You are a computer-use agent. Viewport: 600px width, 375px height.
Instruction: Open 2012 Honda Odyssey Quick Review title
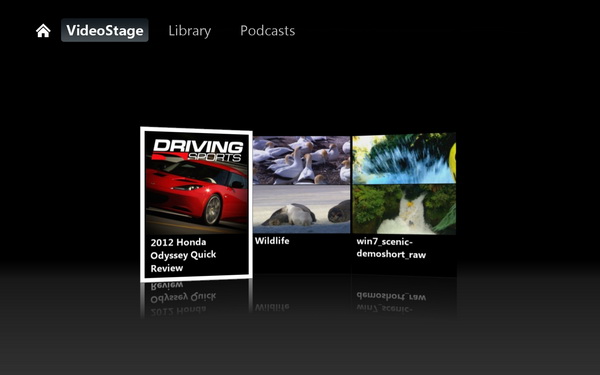coord(183,255)
